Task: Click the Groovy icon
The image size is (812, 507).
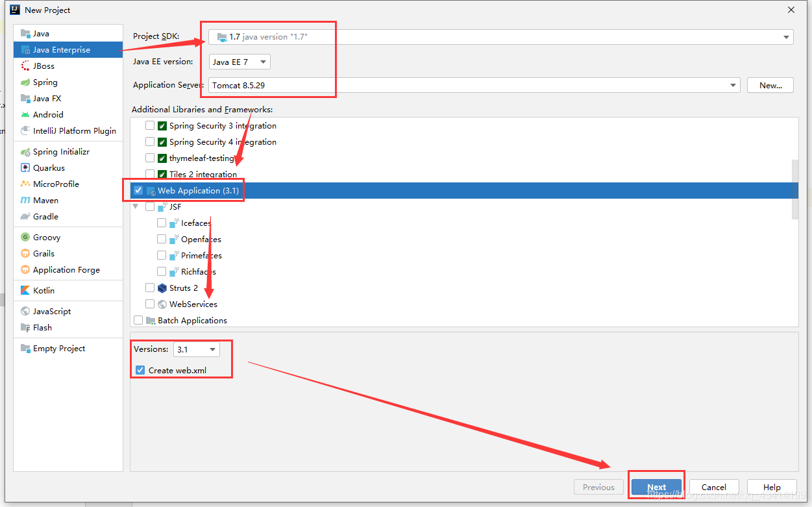Action: coord(25,238)
